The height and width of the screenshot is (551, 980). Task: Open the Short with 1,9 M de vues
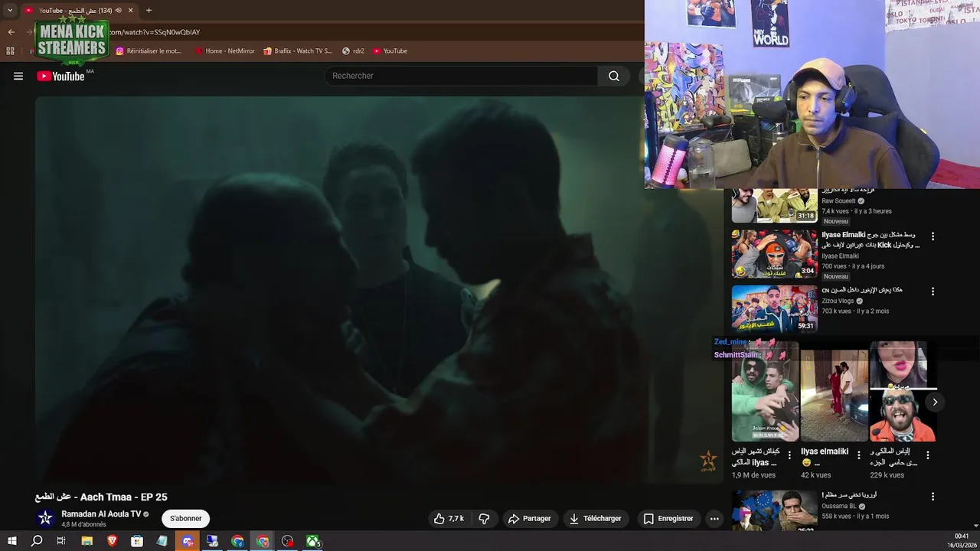pyautogui.click(x=765, y=392)
